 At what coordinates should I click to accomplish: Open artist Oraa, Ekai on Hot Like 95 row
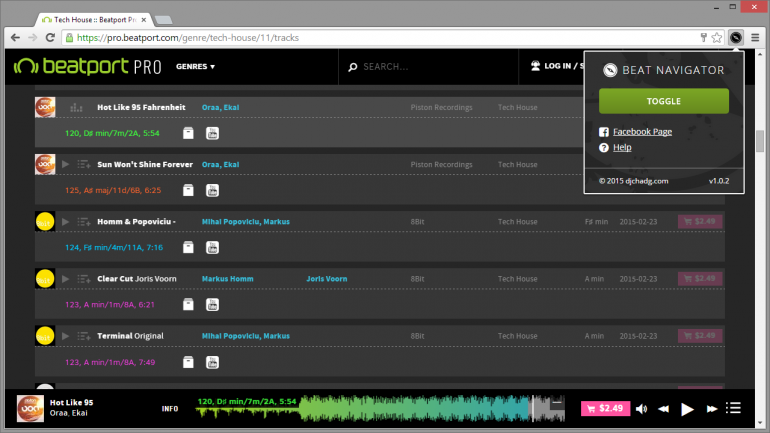pyautogui.click(x=220, y=108)
